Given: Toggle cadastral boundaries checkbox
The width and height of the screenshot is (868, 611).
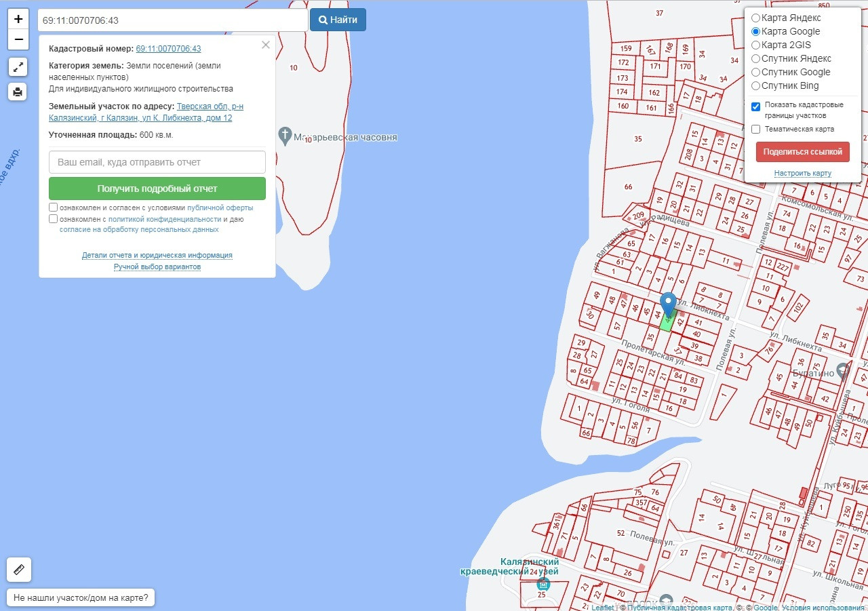Looking at the screenshot, I should click(x=755, y=107).
